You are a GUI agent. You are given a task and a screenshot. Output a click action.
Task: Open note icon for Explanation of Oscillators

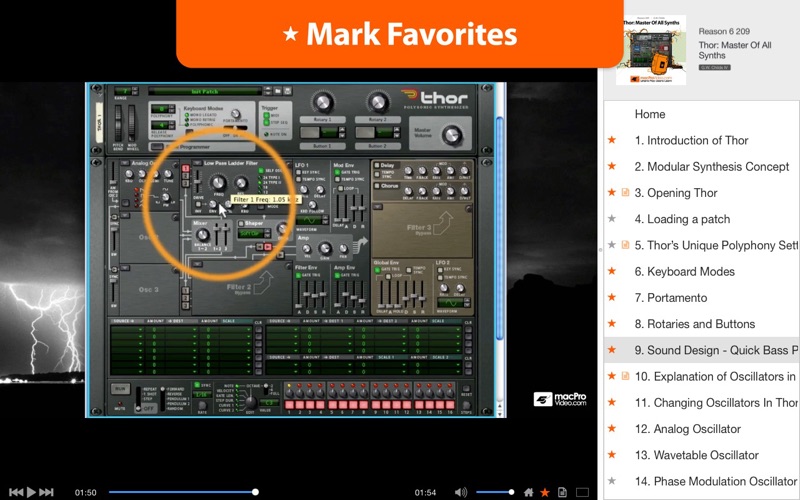coord(625,376)
